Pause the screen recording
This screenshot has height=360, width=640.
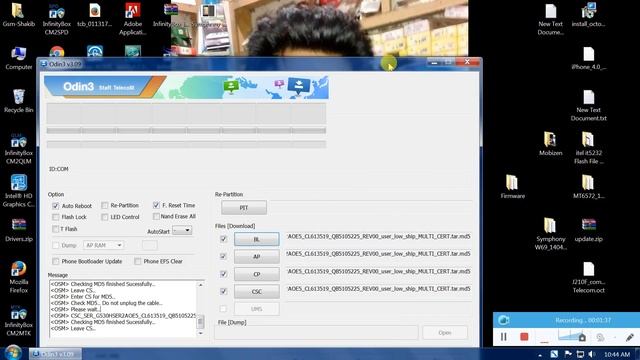pos(504,337)
